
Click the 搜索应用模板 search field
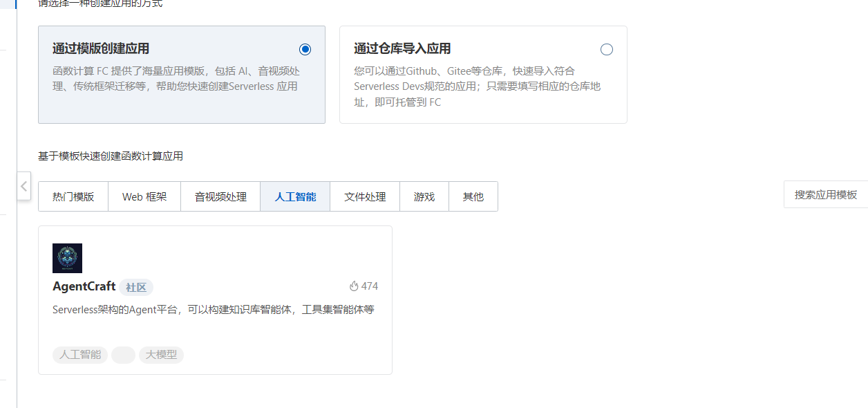(826, 194)
